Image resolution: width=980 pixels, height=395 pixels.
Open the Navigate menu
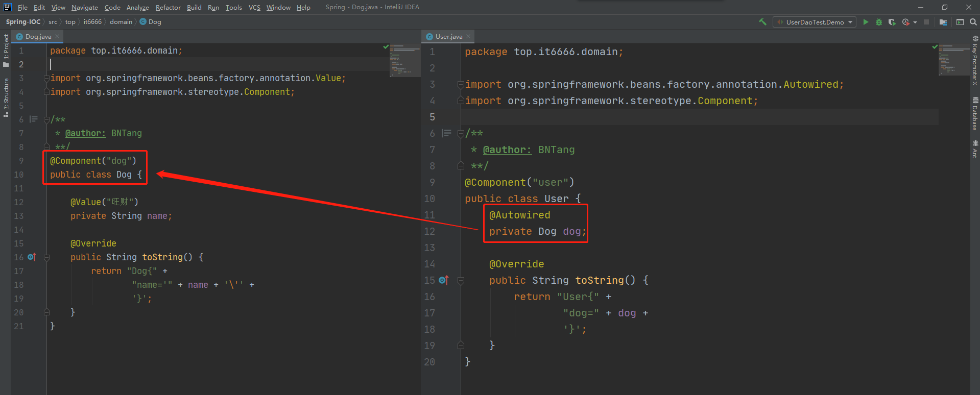click(85, 7)
